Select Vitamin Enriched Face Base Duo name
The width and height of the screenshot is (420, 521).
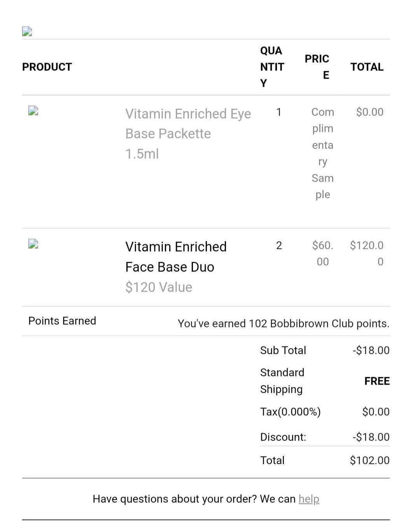pyautogui.click(x=176, y=257)
